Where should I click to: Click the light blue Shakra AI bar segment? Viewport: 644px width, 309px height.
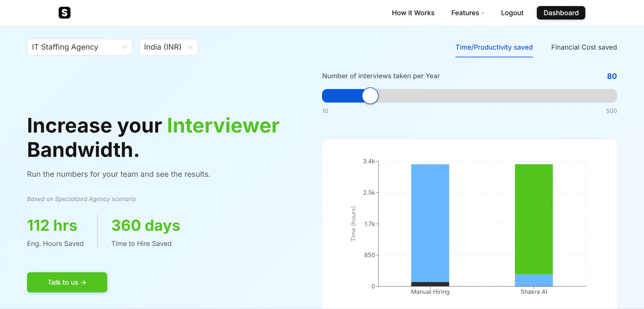pyautogui.click(x=534, y=280)
